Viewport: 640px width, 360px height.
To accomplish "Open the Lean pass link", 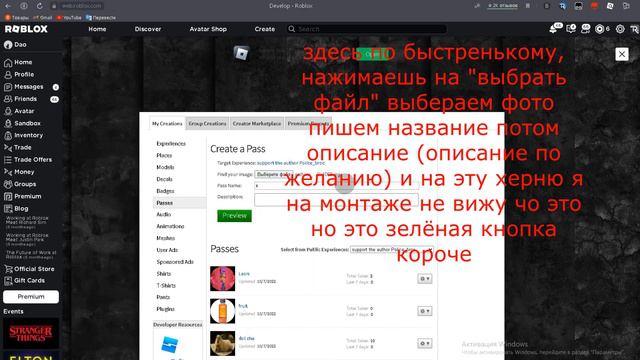I will tap(244, 274).
